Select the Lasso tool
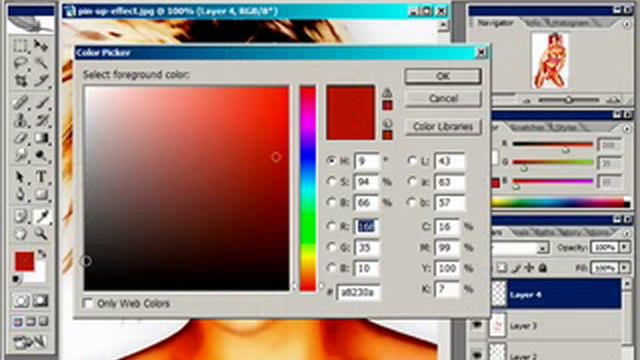Image resolution: width=640 pixels, height=360 pixels. [20, 63]
